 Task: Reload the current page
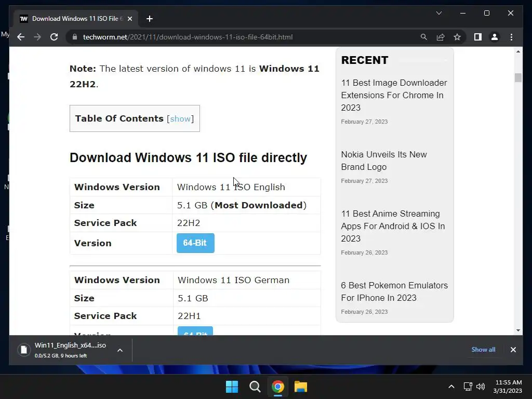pos(54,37)
